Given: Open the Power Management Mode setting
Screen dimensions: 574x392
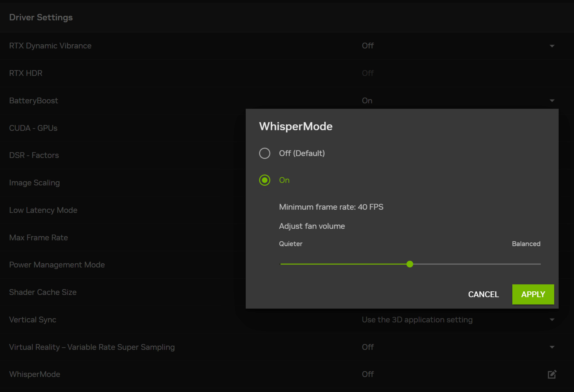Looking at the screenshot, I should tap(57, 265).
